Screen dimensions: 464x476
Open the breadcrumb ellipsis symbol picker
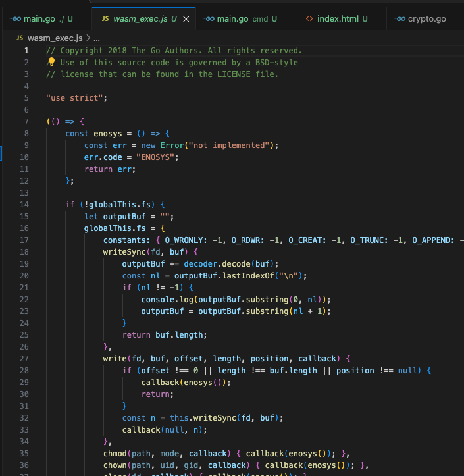(x=96, y=38)
